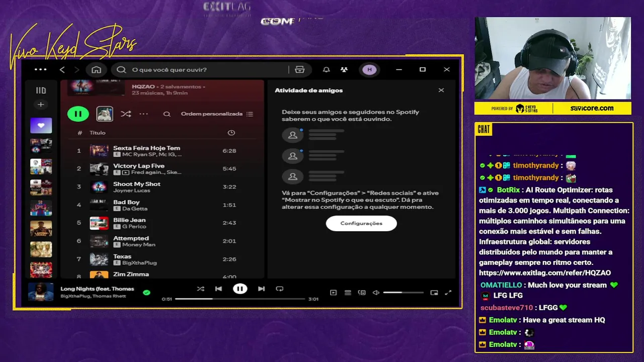Toggle the green saved checkmark for current song
Viewport: 644px width, 362px height.
(x=146, y=292)
